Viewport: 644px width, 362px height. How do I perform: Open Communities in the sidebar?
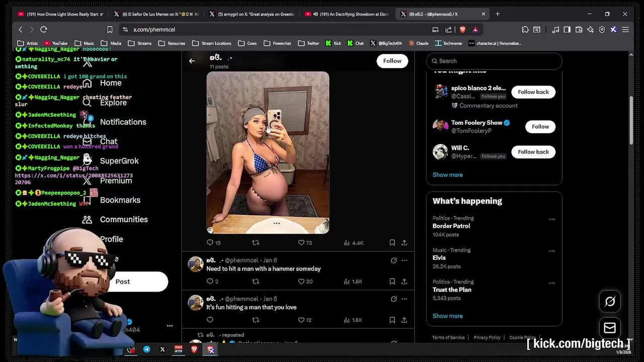pyautogui.click(x=115, y=220)
